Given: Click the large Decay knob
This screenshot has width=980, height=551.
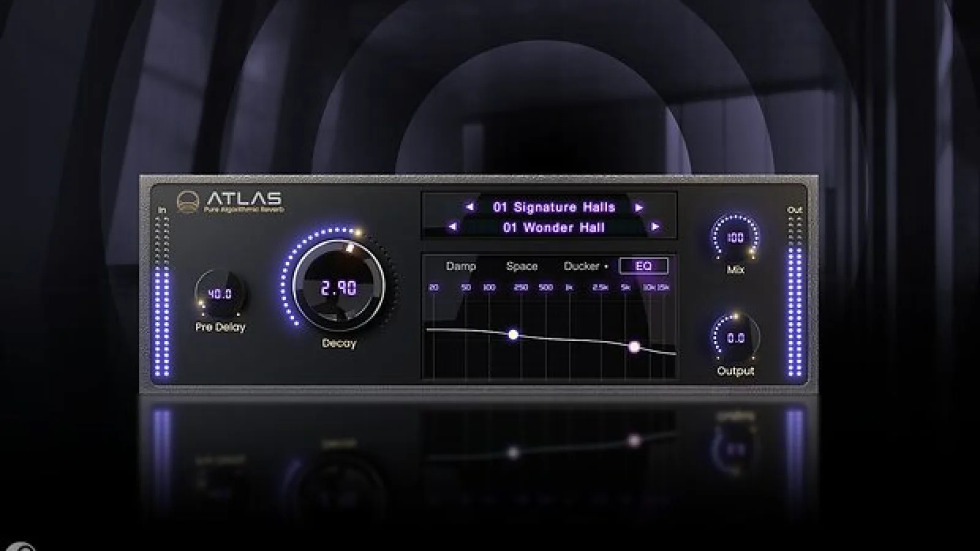Looking at the screenshot, I should (339, 286).
